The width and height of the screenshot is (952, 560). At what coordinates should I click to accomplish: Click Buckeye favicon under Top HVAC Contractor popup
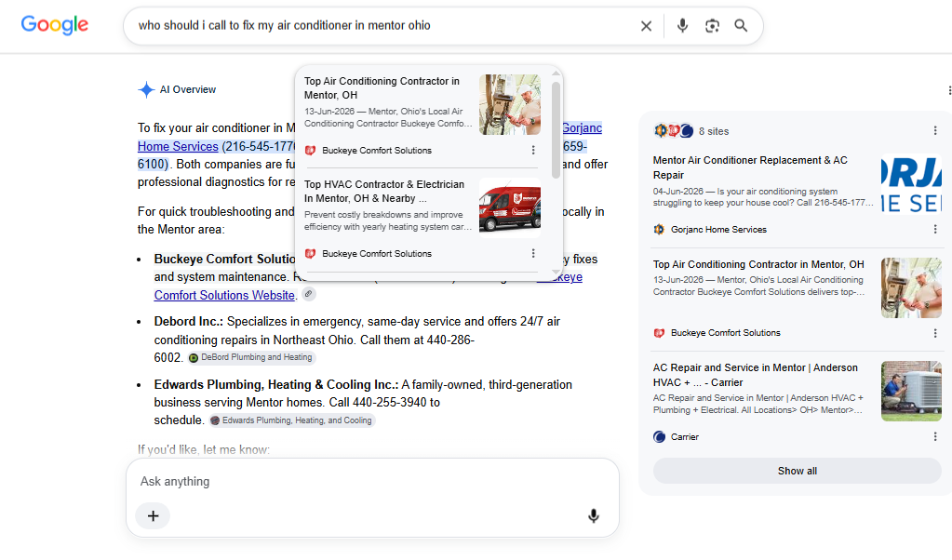coord(310,254)
